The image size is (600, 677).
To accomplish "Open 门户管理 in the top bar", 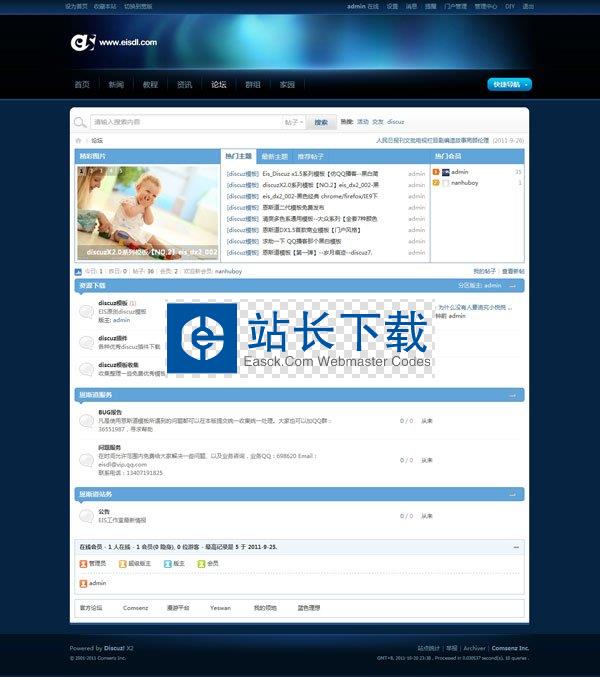I will click(x=455, y=6).
